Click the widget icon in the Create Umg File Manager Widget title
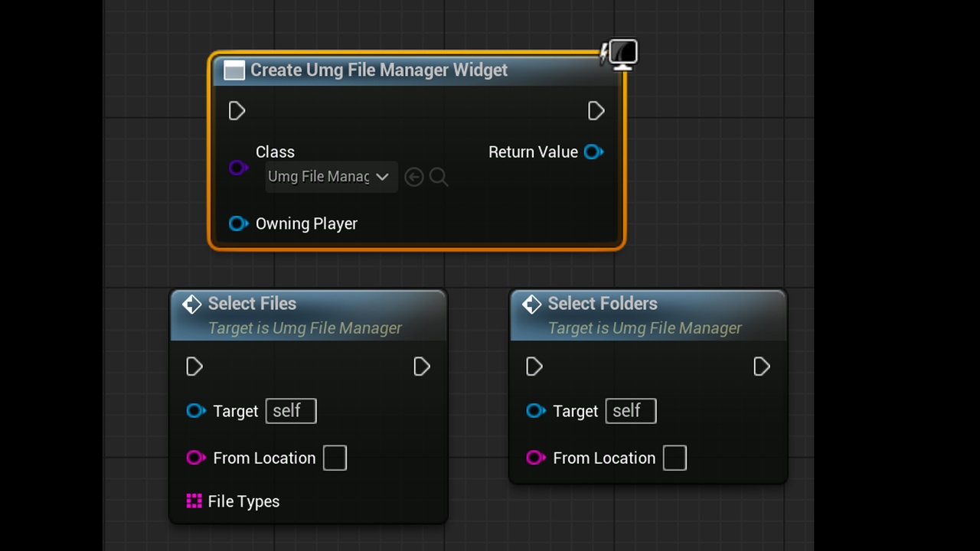 (x=234, y=70)
